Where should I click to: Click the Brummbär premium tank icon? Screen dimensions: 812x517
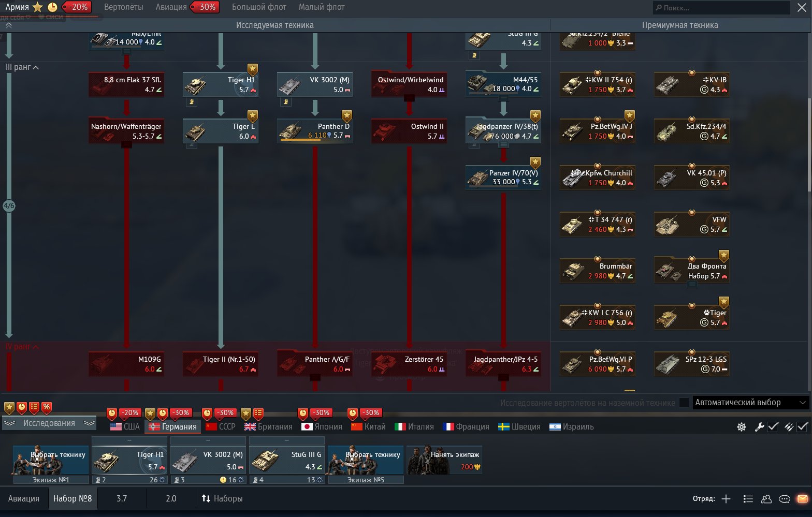click(x=574, y=271)
